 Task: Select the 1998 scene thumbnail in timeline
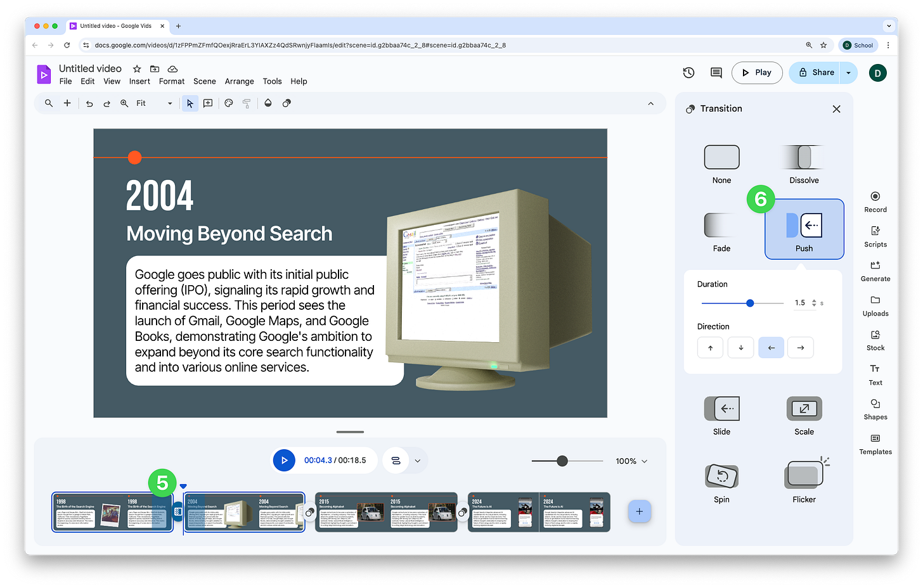[112, 512]
